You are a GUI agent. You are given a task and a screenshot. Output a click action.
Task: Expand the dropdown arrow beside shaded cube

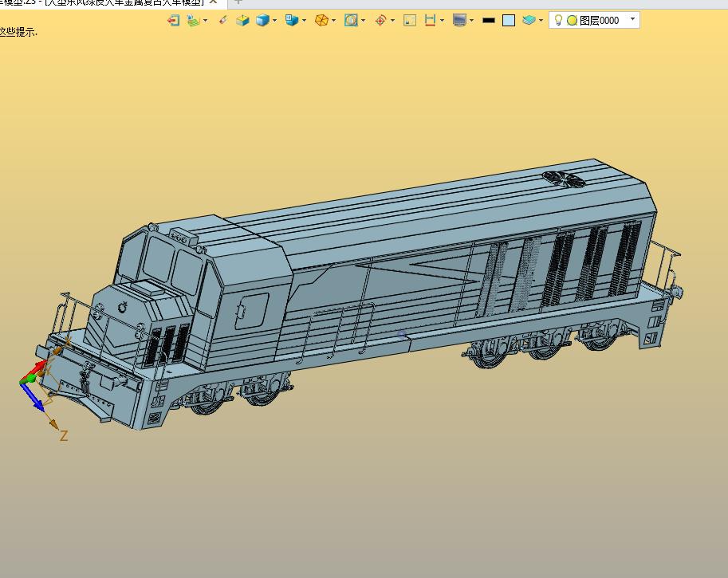(x=275, y=21)
